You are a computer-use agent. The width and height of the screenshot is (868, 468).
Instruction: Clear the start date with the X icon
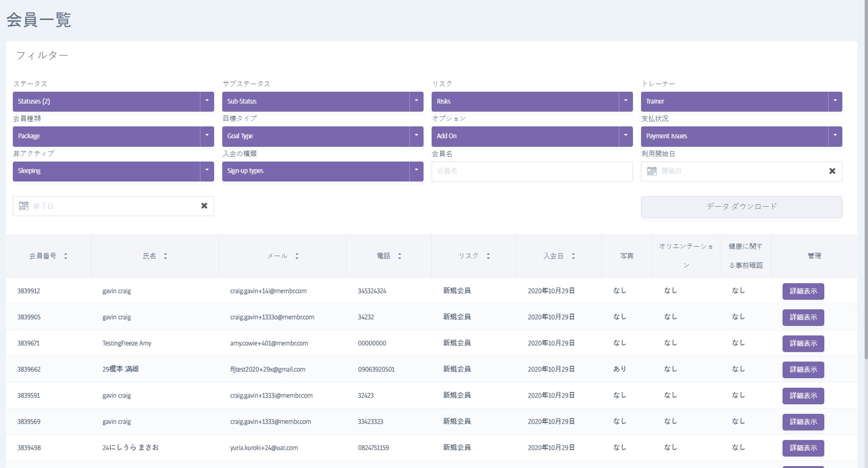click(832, 171)
